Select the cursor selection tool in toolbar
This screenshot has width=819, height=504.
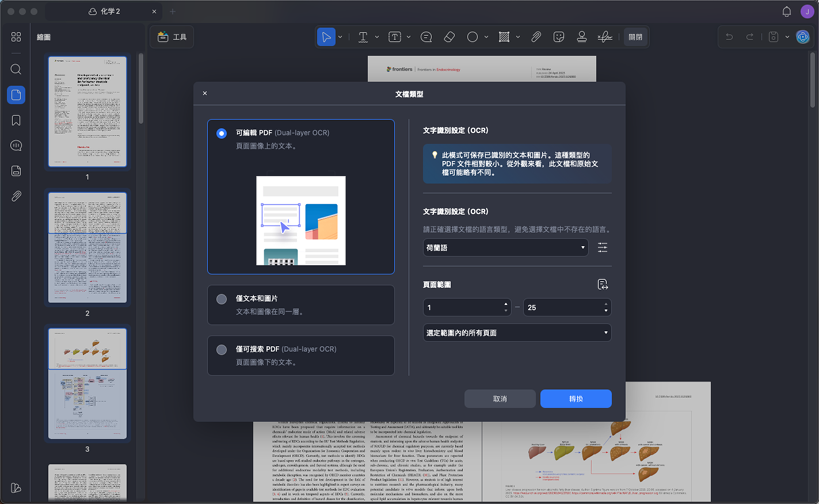326,37
